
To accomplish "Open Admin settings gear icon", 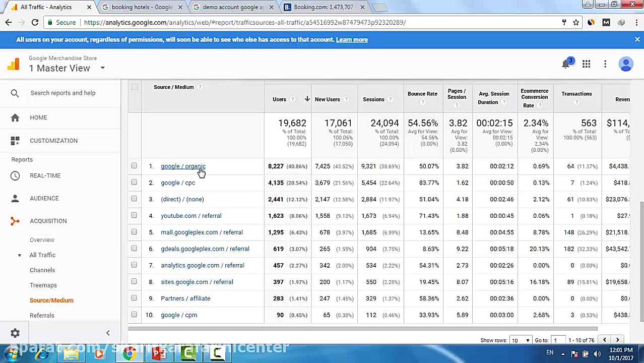I will pos(15,333).
